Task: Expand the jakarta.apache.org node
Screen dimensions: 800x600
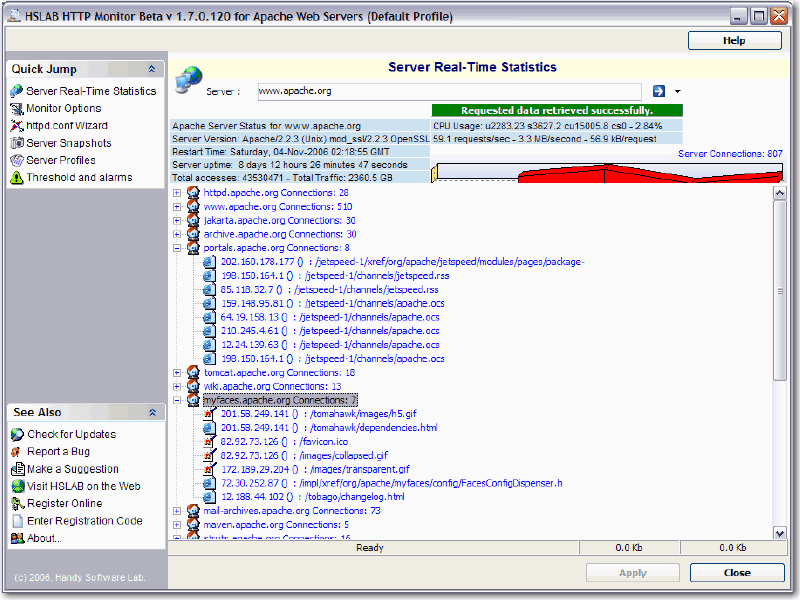Action: click(177, 220)
